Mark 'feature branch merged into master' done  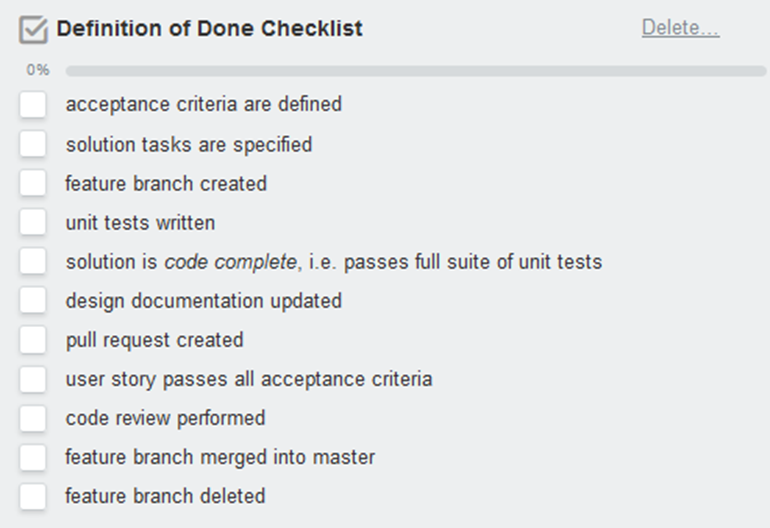click(x=33, y=457)
